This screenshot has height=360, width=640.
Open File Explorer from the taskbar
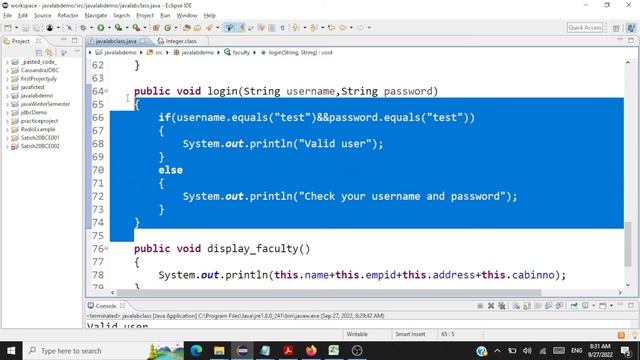(219, 351)
